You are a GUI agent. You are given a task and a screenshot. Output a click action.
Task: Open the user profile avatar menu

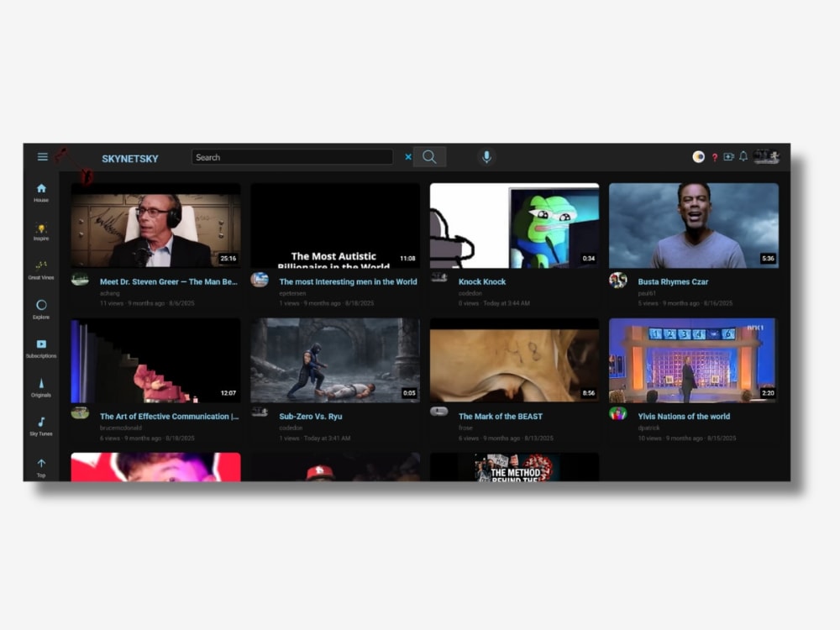(765, 156)
